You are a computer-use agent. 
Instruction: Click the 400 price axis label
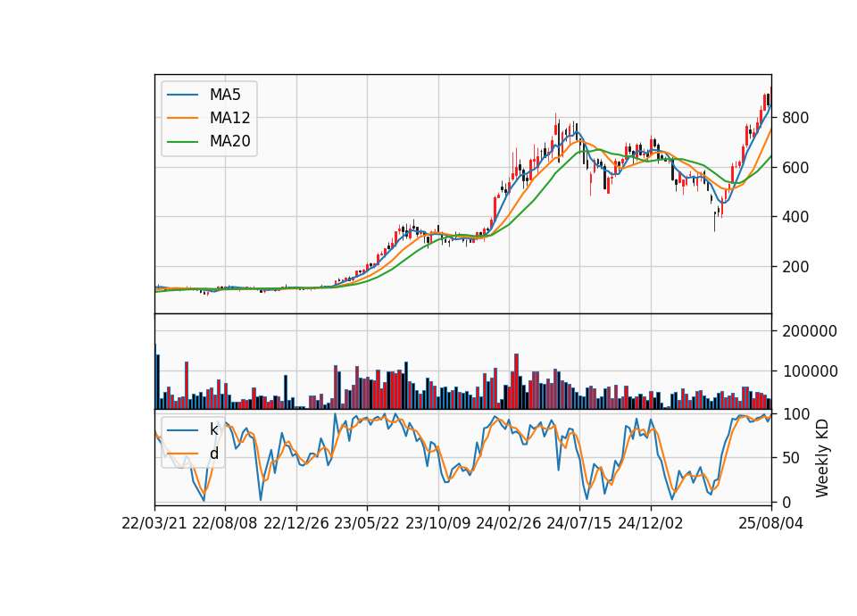click(795, 217)
